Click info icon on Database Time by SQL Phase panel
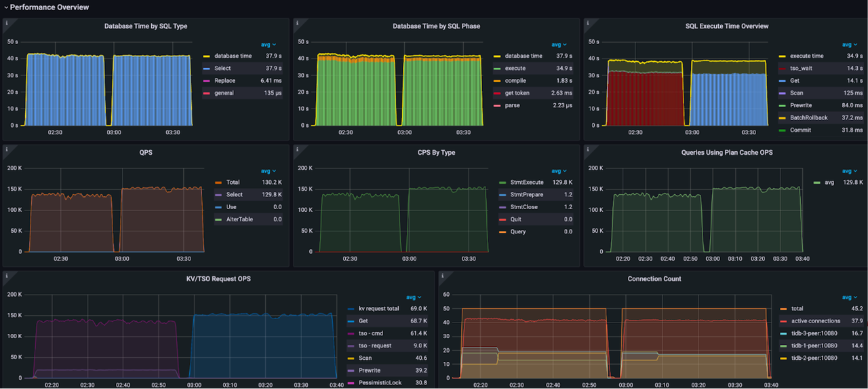Screen dimensions: 868x389 297,22
